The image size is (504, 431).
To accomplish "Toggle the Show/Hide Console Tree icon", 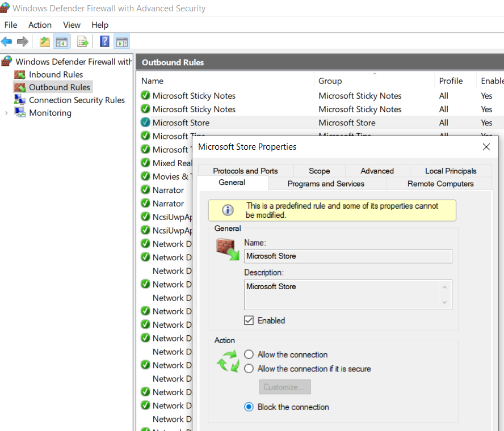I will click(61, 41).
